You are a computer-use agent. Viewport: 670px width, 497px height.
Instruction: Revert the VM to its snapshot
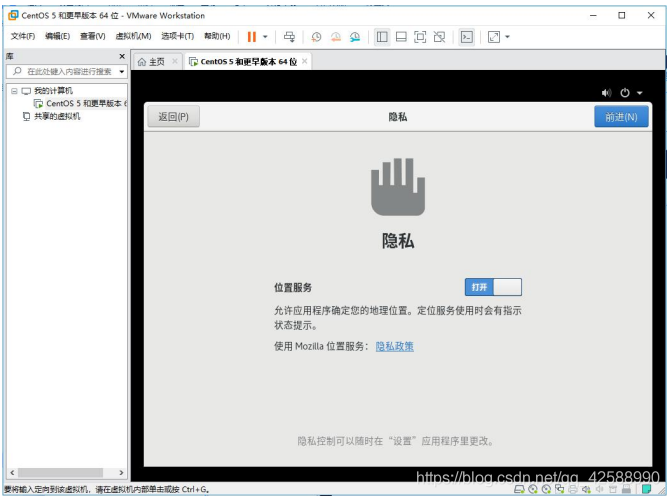click(x=336, y=37)
